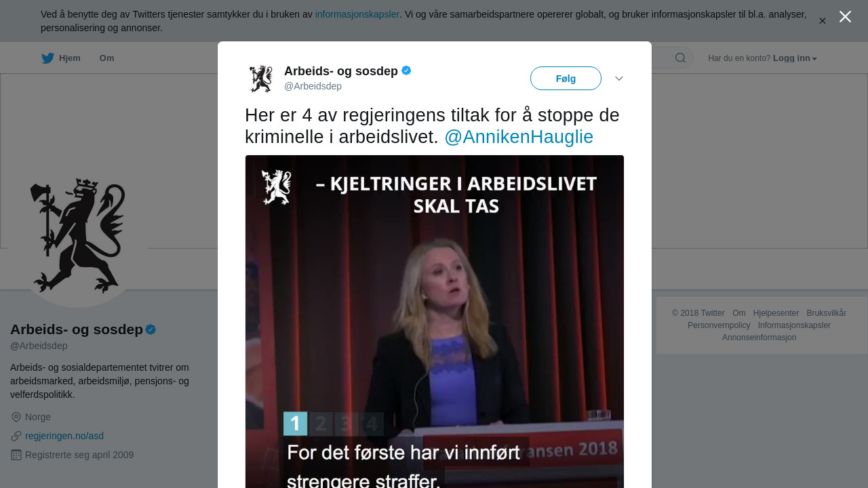Open the Logg inn dropdown
Viewport: 868px width, 488px height.
pyautogui.click(x=795, y=58)
